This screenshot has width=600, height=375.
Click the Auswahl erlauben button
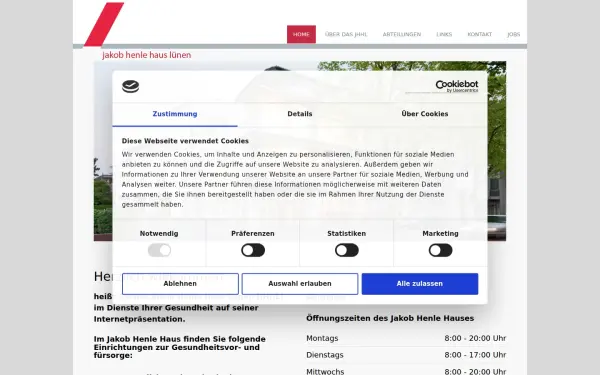click(x=300, y=284)
